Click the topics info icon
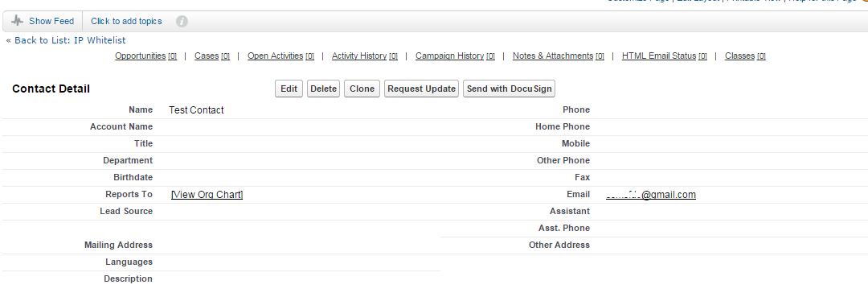 [182, 22]
